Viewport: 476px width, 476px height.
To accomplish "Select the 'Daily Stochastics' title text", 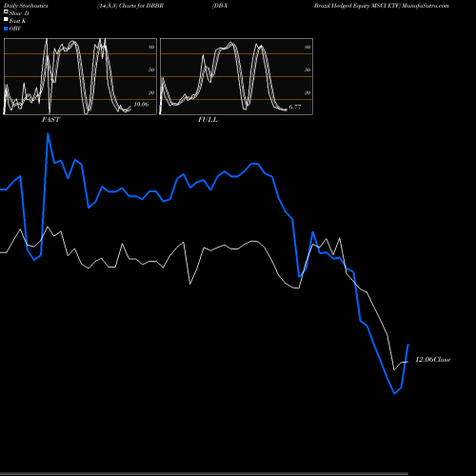I will (x=26, y=6).
